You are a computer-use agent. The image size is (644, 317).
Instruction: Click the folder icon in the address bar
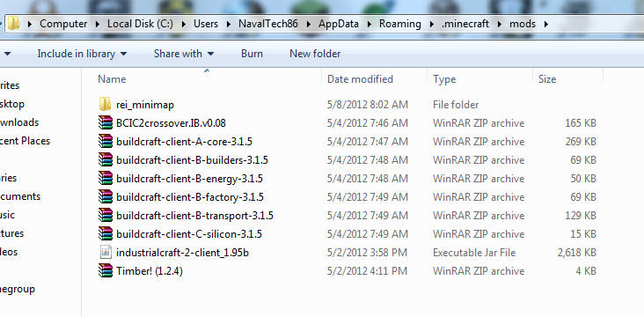click(14, 24)
